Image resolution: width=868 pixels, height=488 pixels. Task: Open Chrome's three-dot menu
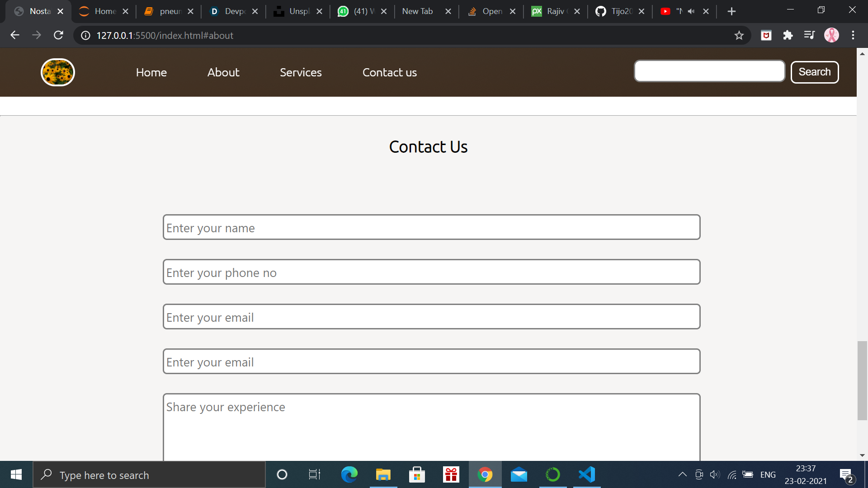coord(853,35)
